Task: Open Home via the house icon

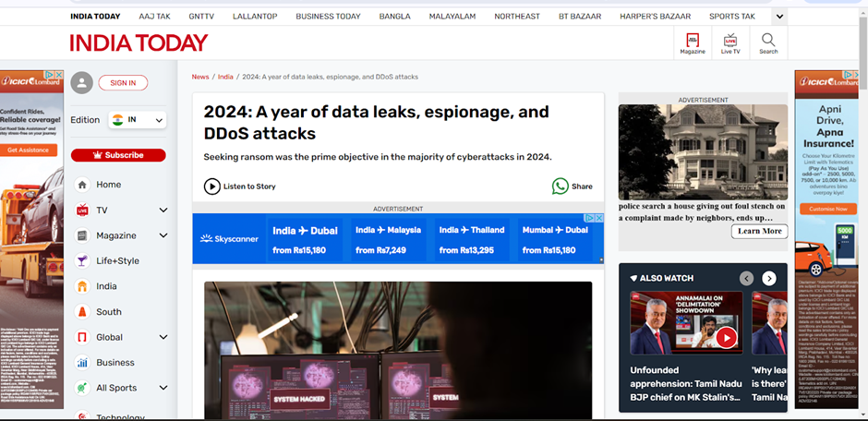Action: (x=82, y=185)
